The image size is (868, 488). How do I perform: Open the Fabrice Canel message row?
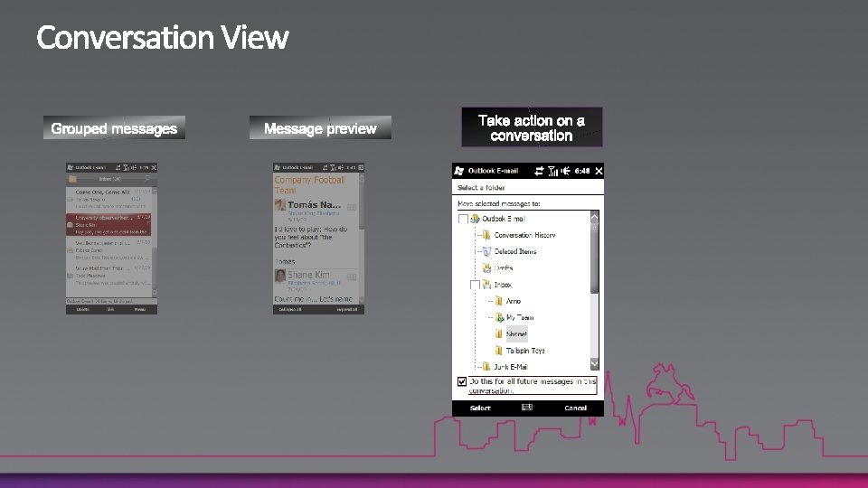tap(109, 250)
